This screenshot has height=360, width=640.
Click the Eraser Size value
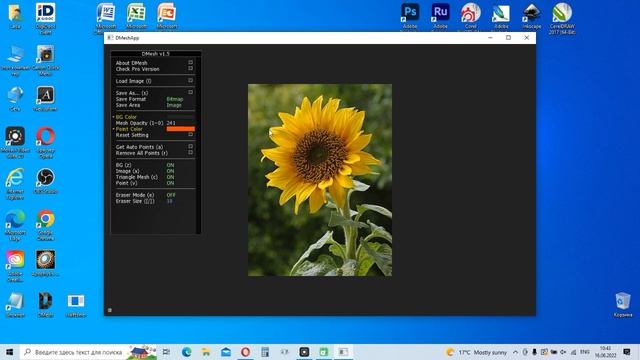(169, 201)
